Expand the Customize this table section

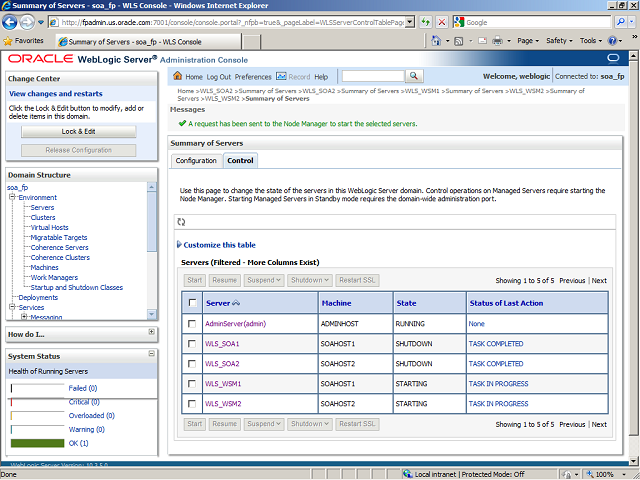pos(219,245)
